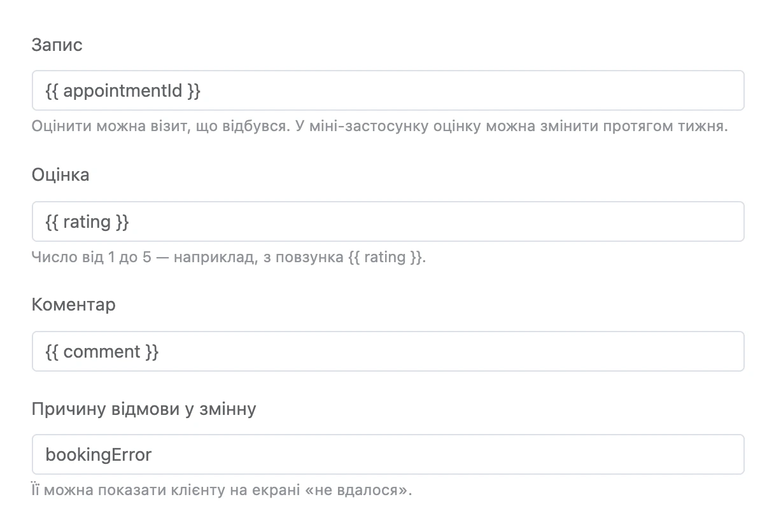Screen dimensions: 774x532
Task: Place cursor on the appointmentId text
Action: click(x=123, y=91)
